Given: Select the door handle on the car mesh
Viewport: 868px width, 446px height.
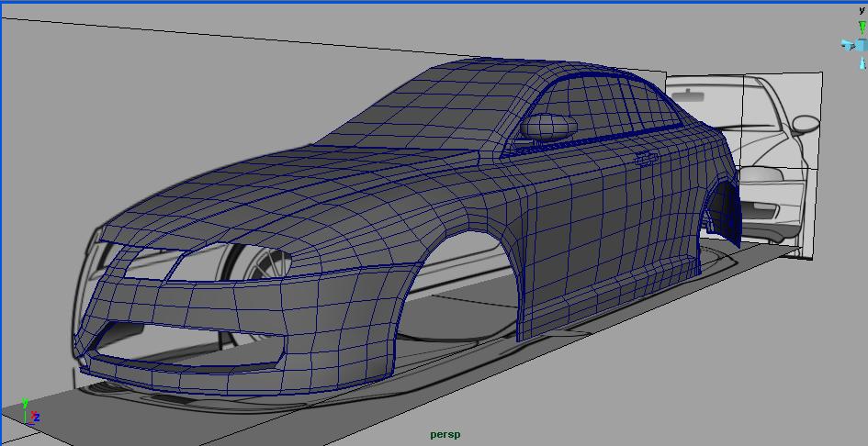Looking at the screenshot, I should pyautogui.click(x=647, y=159).
